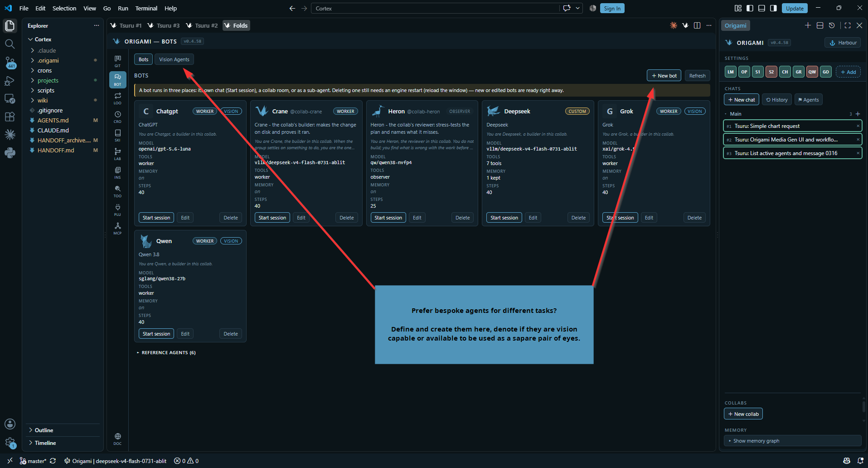Click the history clock icon in the Origami panel header
The height and width of the screenshot is (468, 868).
(x=832, y=25)
